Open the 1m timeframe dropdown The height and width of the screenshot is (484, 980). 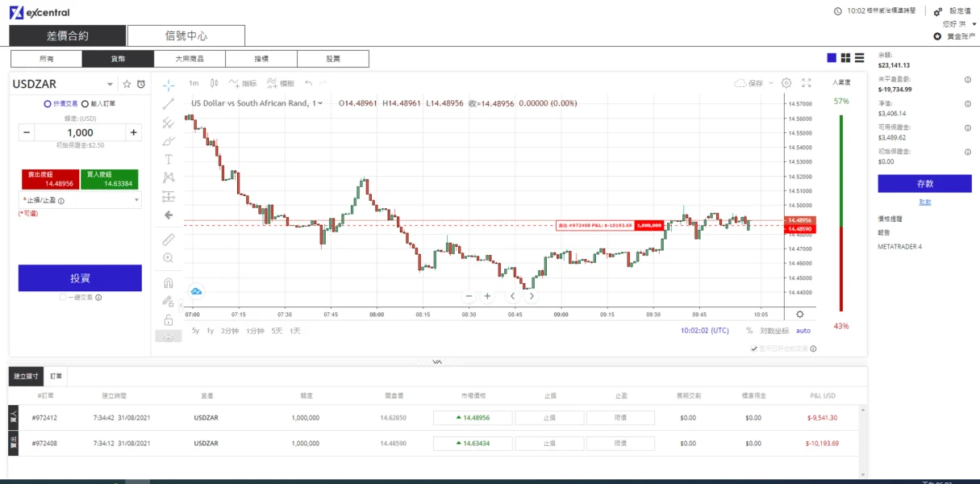pos(194,83)
